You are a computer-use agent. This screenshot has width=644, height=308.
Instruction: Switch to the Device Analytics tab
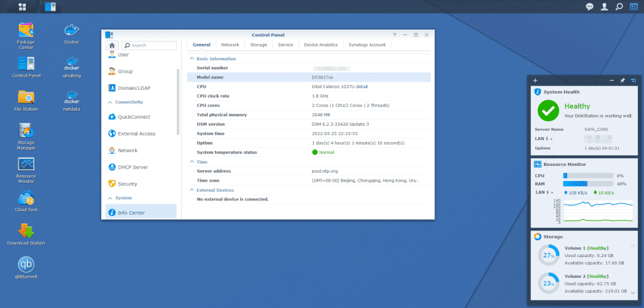321,45
